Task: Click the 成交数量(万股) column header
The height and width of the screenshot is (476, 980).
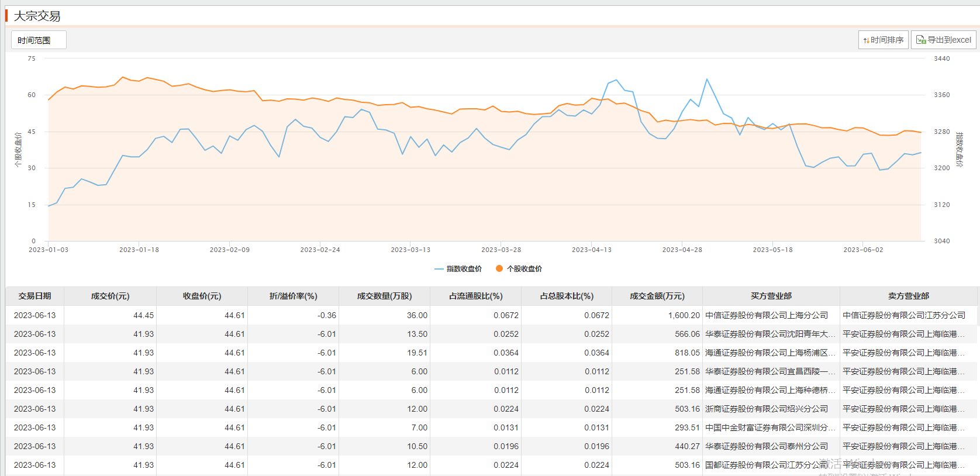Action: click(x=384, y=296)
